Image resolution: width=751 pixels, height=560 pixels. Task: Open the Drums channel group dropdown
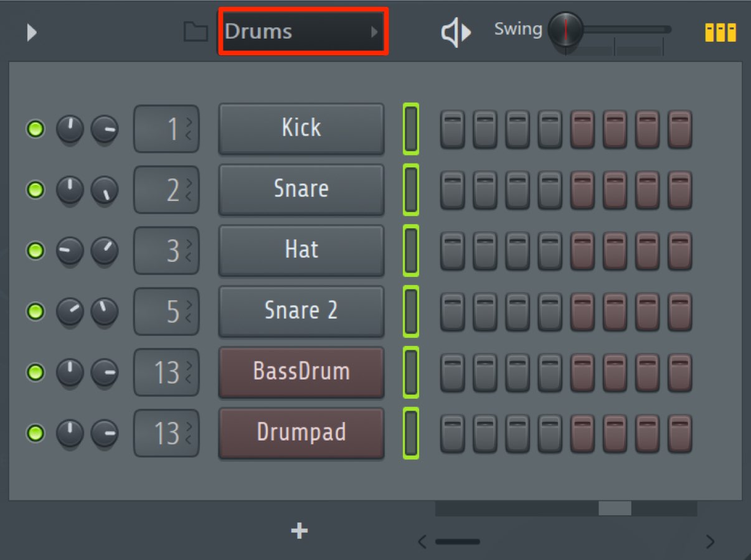303,32
